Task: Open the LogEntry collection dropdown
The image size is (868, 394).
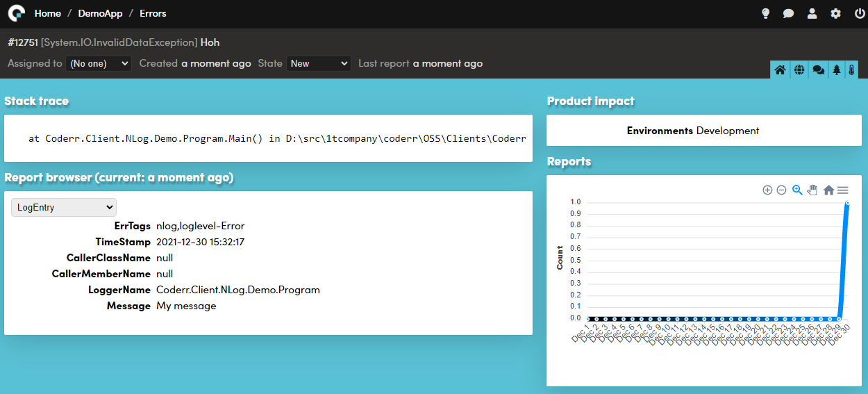Action: (64, 207)
